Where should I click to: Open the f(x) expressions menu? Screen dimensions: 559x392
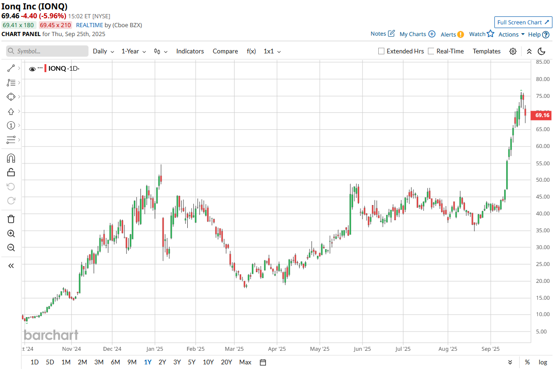point(251,52)
